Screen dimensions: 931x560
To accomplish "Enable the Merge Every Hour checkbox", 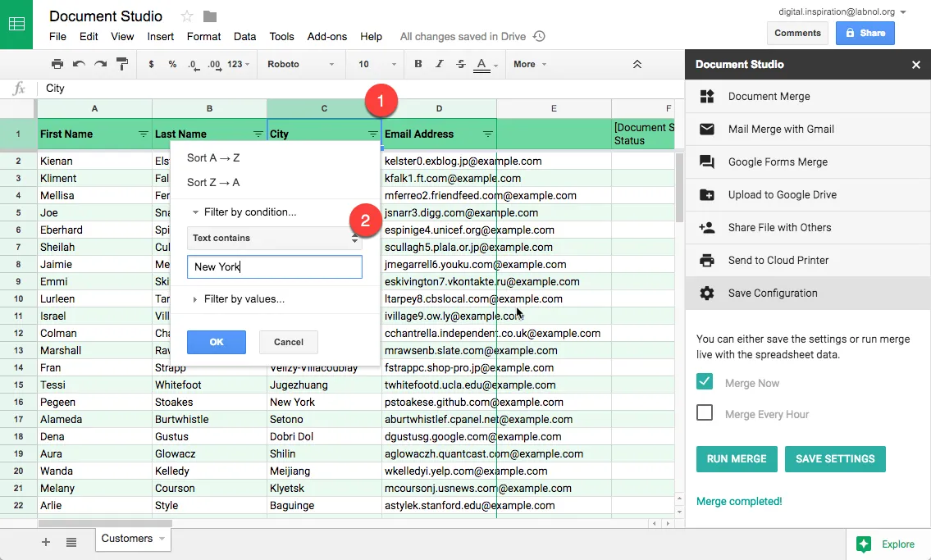I will point(705,413).
